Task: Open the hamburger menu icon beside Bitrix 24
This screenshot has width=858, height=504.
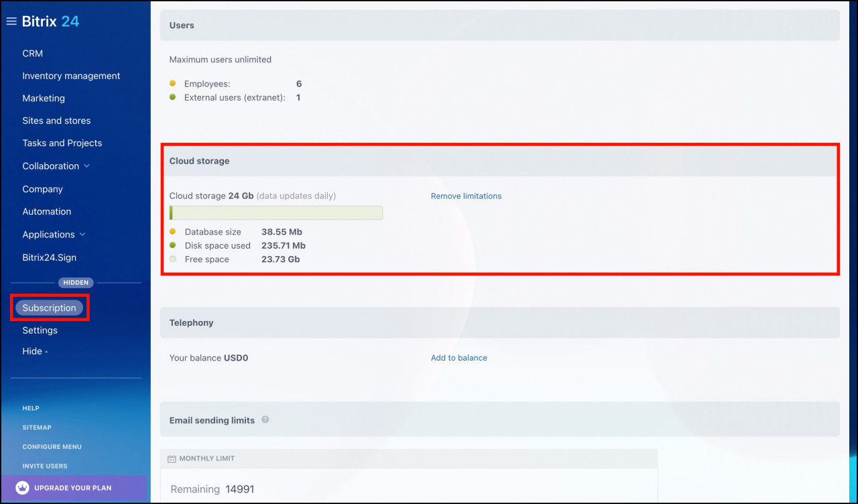Action: pos(11,21)
